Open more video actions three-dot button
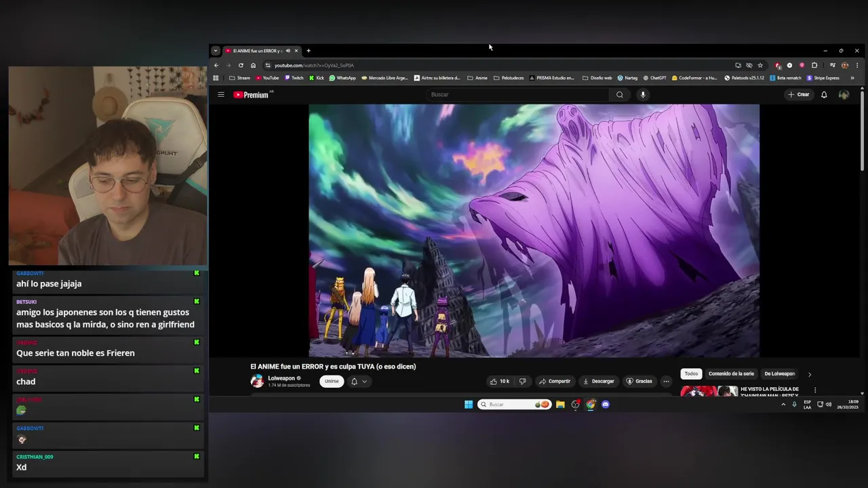The width and height of the screenshot is (868, 488). coord(666,382)
